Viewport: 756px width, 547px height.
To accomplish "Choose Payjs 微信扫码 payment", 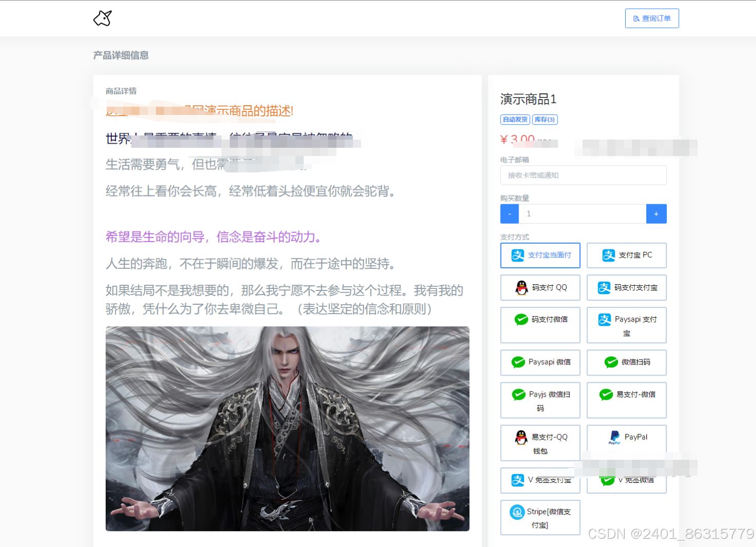I will [x=540, y=400].
